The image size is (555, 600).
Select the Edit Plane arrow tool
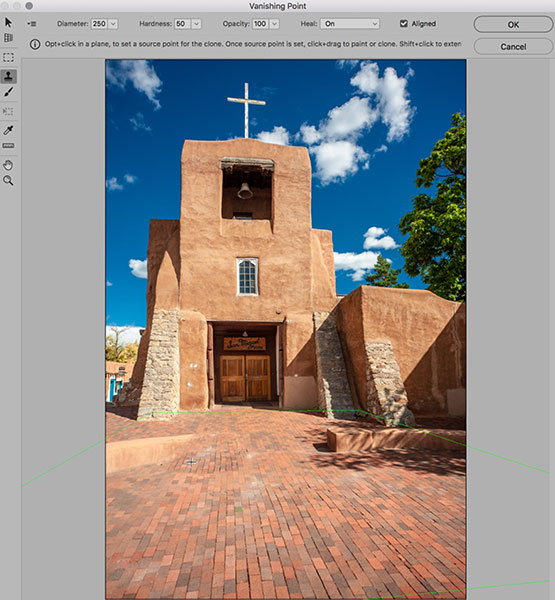point(8,22)
